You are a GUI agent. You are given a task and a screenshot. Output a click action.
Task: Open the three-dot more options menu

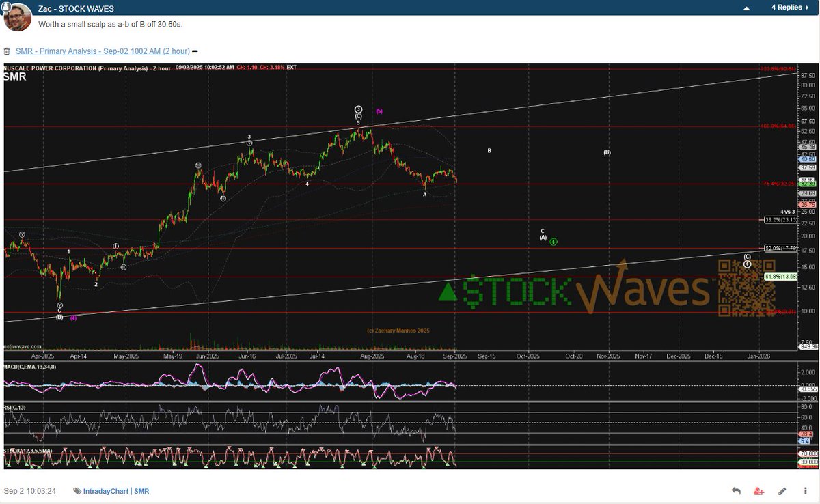[x=804, y=491]
